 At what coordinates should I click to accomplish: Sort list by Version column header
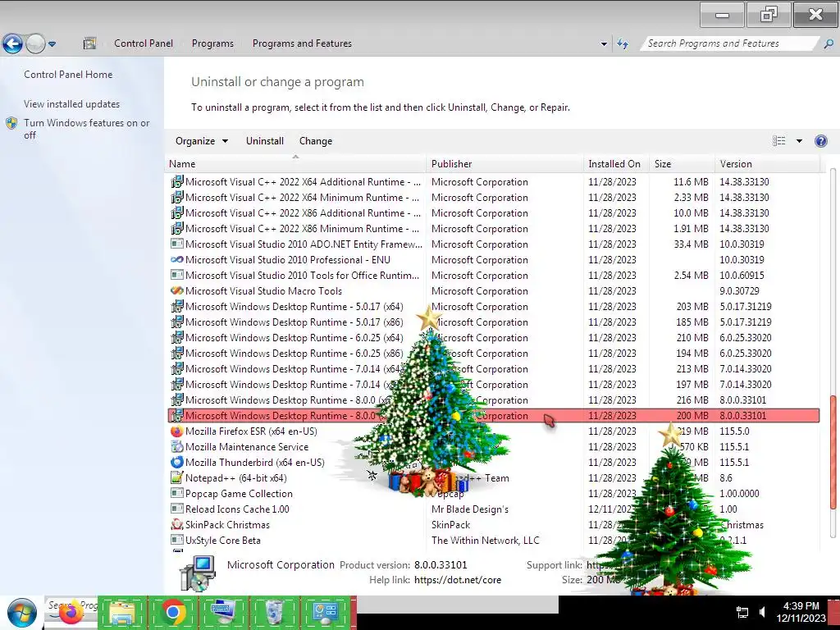coord(767,164)
